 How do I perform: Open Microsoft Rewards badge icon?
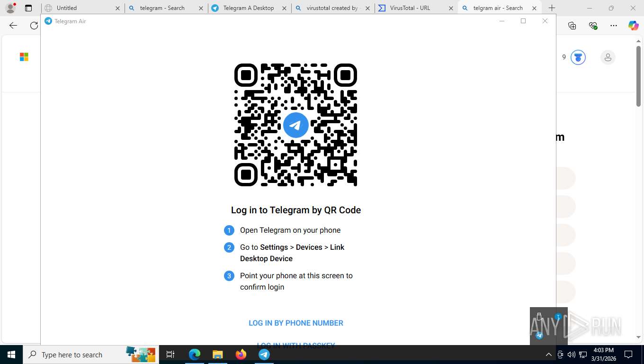tap(578, 57)
